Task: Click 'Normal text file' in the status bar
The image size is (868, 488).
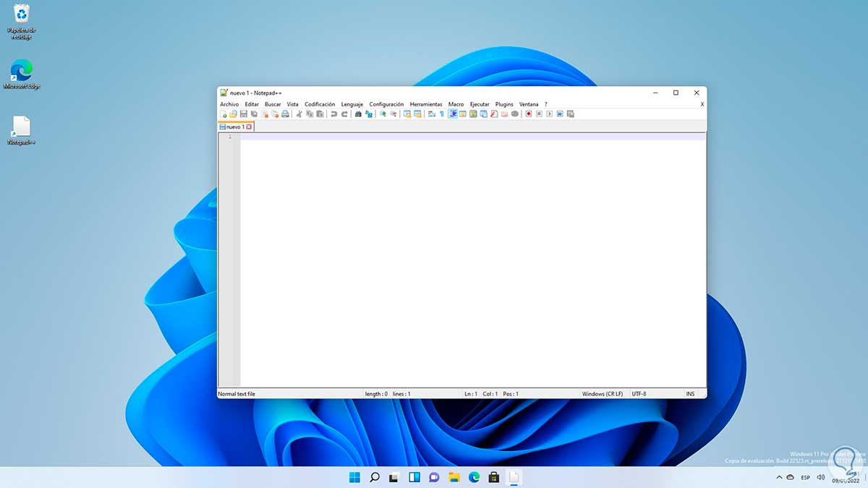Action: coord(237,394)
